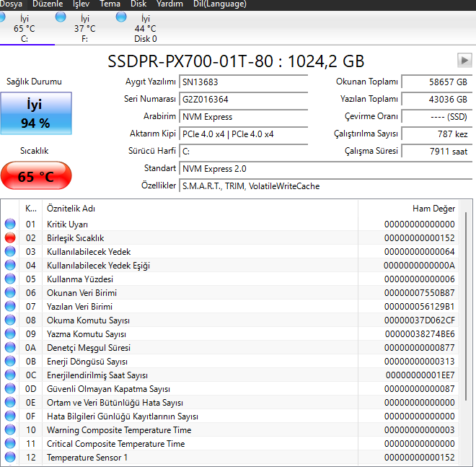The height and width of the screenshot is (467, 476).
Task: Click the Okunan Toplamı value 58657 GB
Action: pyautogui.click(x=437, y=82)
